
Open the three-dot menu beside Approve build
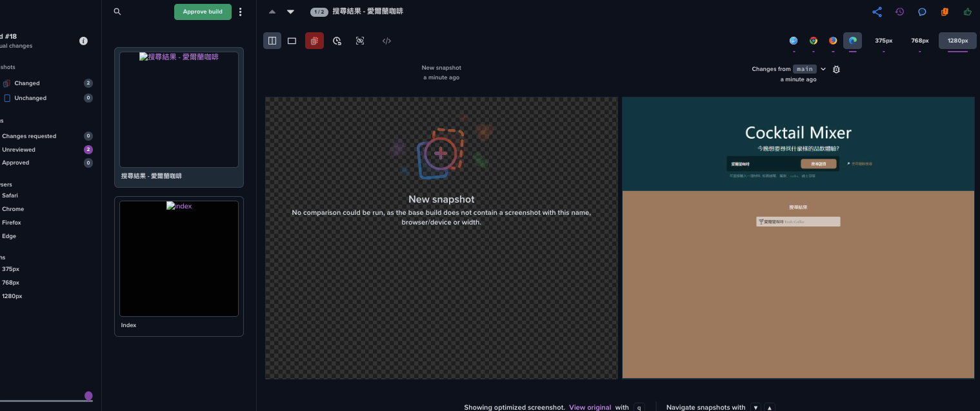[241, 12]
